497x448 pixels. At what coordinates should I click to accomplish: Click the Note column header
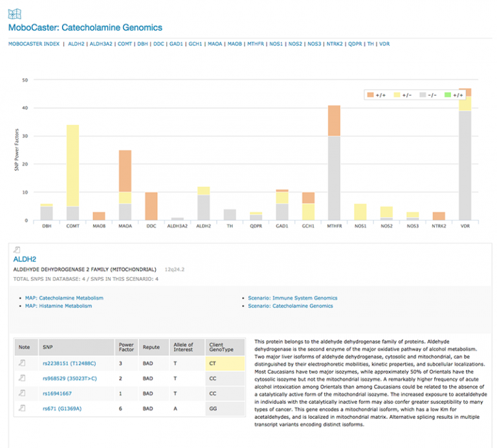click(27, 347)
